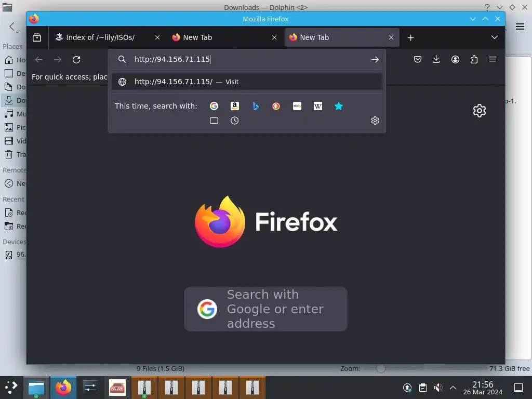Open the Firefox hamburger application menu
Image resolution: width=532 pixels, height=399 pixels.
click(493, 59)
